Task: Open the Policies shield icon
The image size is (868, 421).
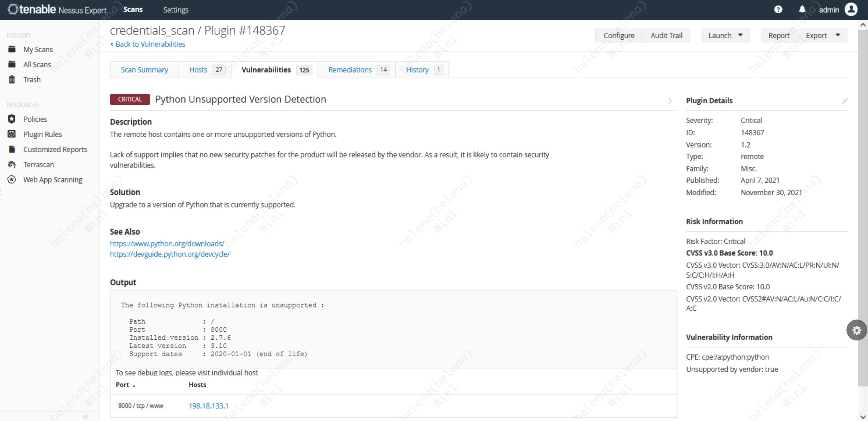Action: [x=12, y=119]
